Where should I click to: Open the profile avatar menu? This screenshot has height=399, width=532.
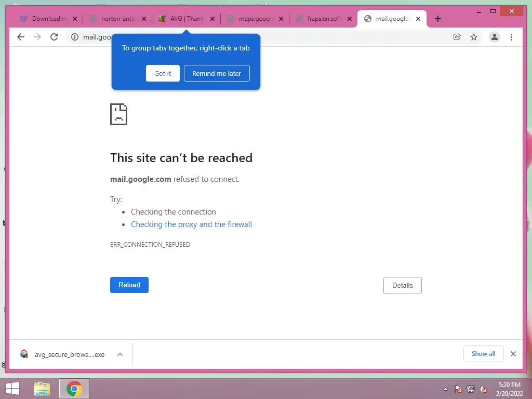click(x=495, y=37)
